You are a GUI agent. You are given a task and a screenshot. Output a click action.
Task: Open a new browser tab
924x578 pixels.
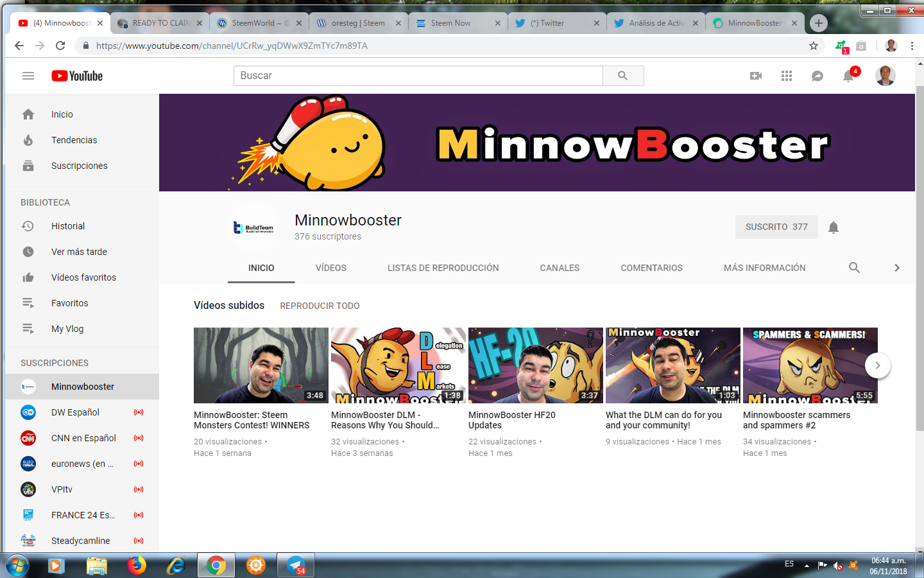(818, 23)
